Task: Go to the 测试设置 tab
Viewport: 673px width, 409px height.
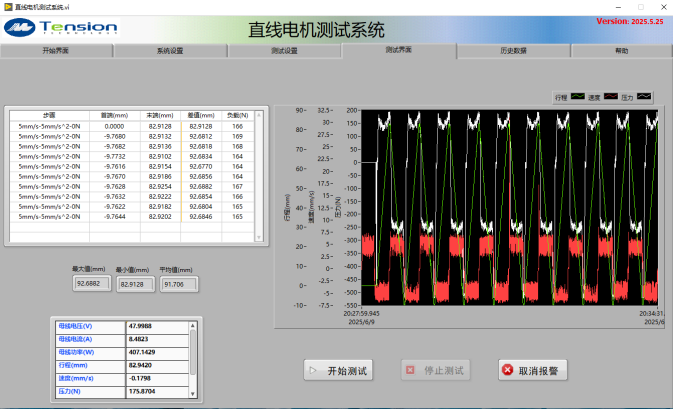Action: tap(284, 50)
